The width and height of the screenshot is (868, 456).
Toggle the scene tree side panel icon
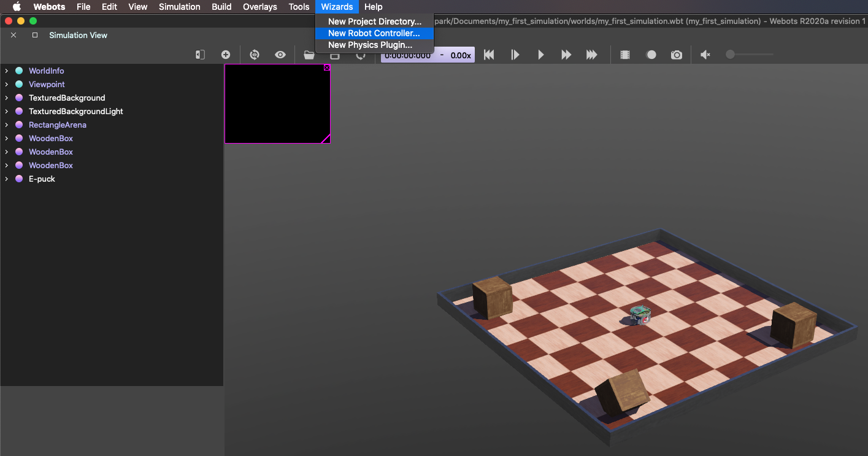click(x=200, y=55)
